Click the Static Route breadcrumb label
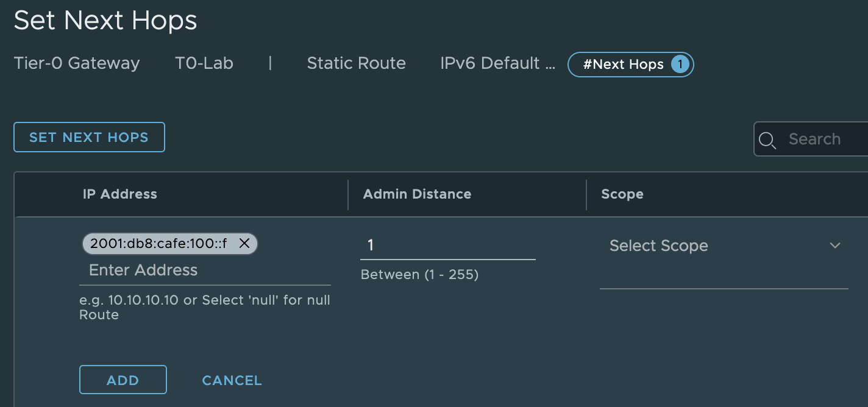This screenshot has height=407, width=868. click(356, 63)
